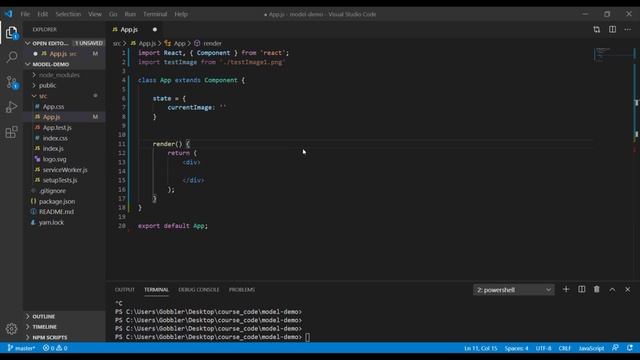Open index.js in the file tree

pyautogui.click(x=53, y=149)
